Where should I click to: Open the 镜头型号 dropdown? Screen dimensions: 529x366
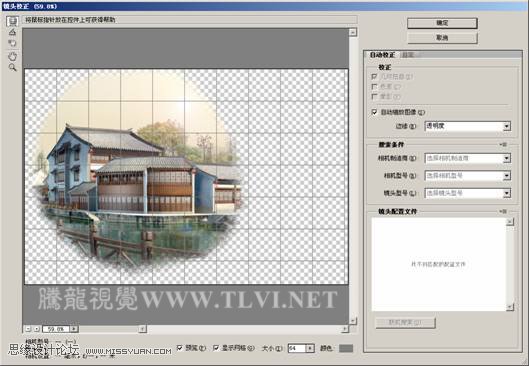coord(468,193)
